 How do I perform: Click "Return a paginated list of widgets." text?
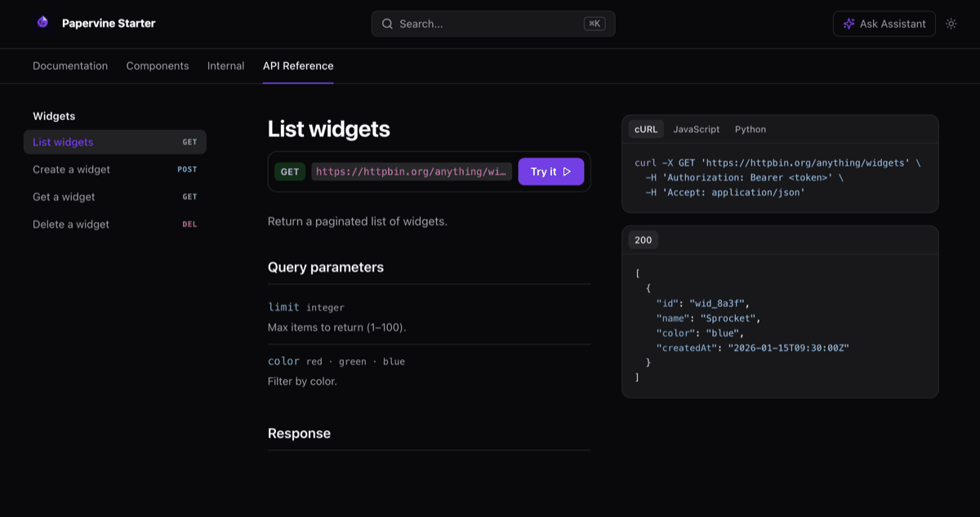pos(358,221)
